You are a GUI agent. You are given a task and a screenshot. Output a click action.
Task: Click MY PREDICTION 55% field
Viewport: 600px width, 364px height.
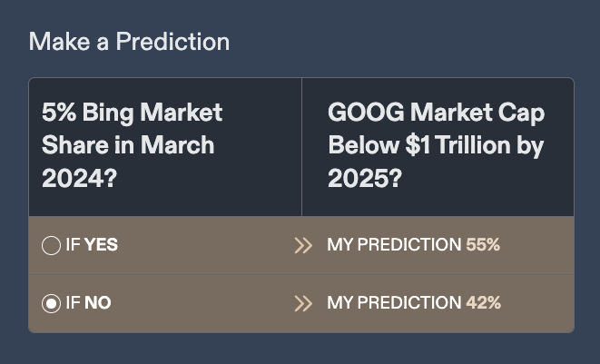(413, 245)
